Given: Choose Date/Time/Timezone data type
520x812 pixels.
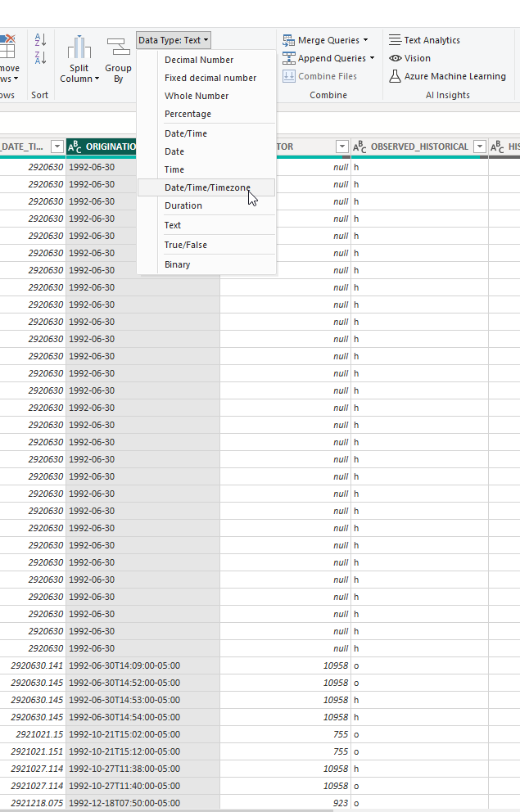Looking at the screenshot, I should (206, 187).
